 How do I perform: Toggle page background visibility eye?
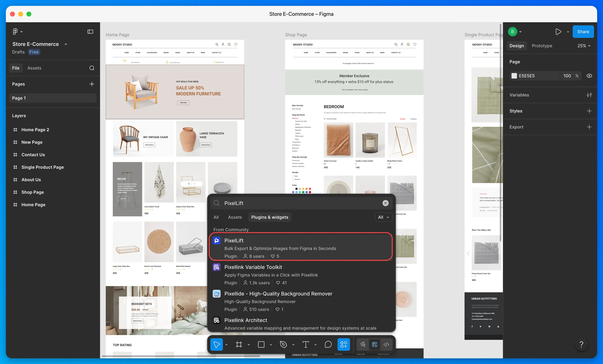coord(589,76)
